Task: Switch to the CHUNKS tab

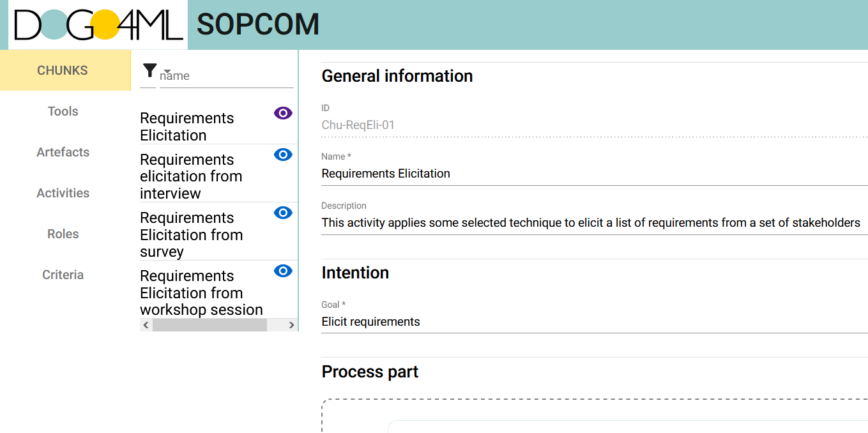Action: coord(63,70)
